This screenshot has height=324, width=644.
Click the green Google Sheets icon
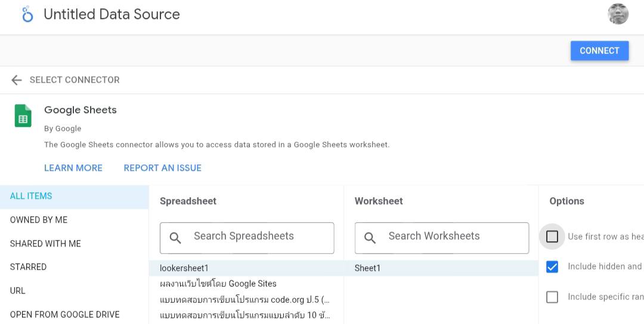tap(23, 116)
